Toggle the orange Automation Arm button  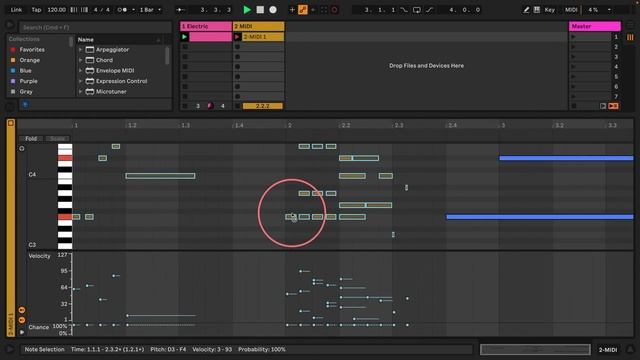(x=303, y=9)
